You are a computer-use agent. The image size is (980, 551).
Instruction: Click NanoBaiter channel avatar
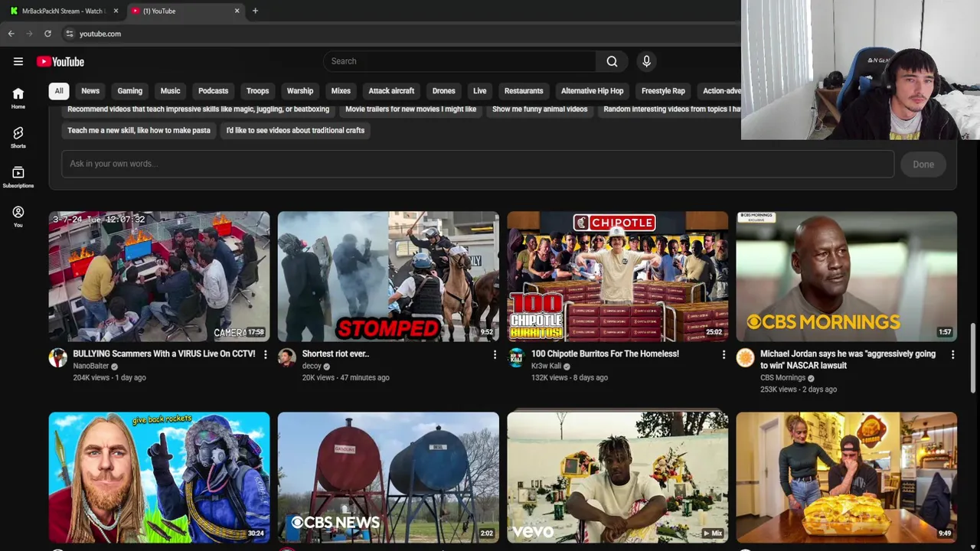(58, 357)
